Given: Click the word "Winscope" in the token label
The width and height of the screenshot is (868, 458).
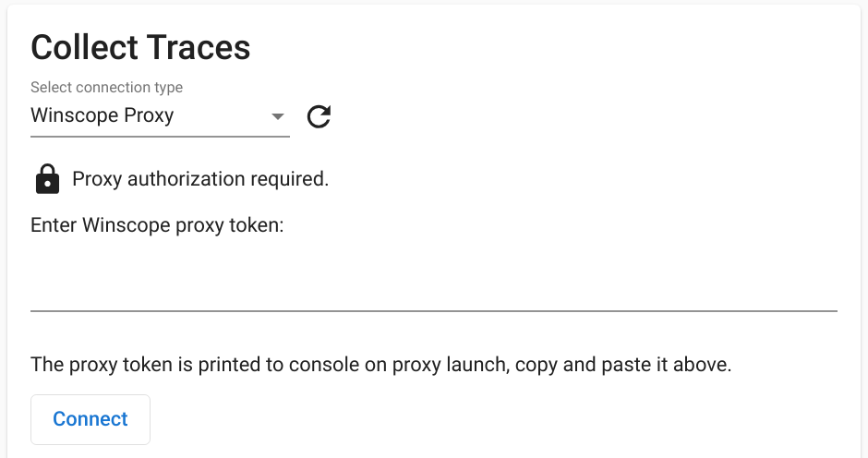Looking at the screenshot, I should 127,225.
